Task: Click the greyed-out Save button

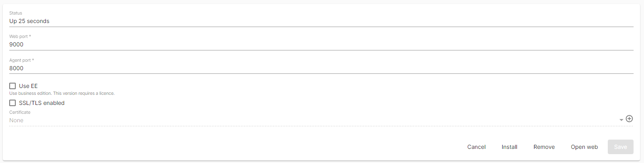Action: pos(620,147)
